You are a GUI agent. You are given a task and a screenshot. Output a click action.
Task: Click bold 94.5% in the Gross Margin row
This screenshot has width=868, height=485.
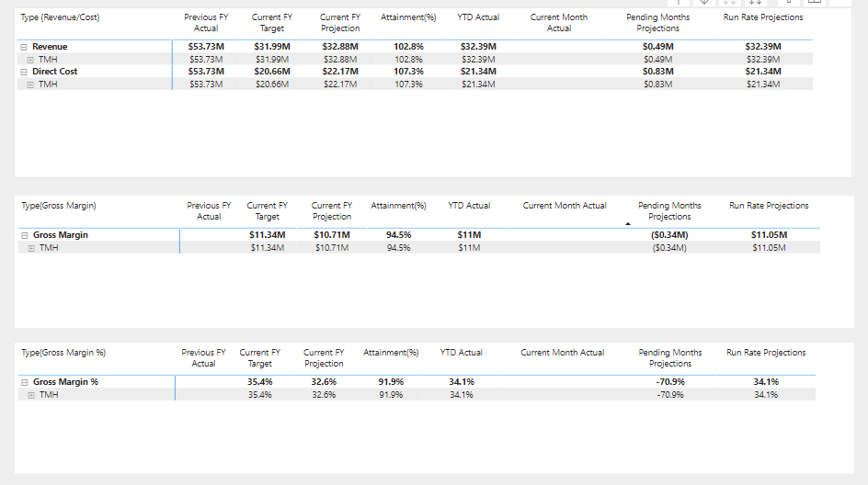tap(398, 235)
